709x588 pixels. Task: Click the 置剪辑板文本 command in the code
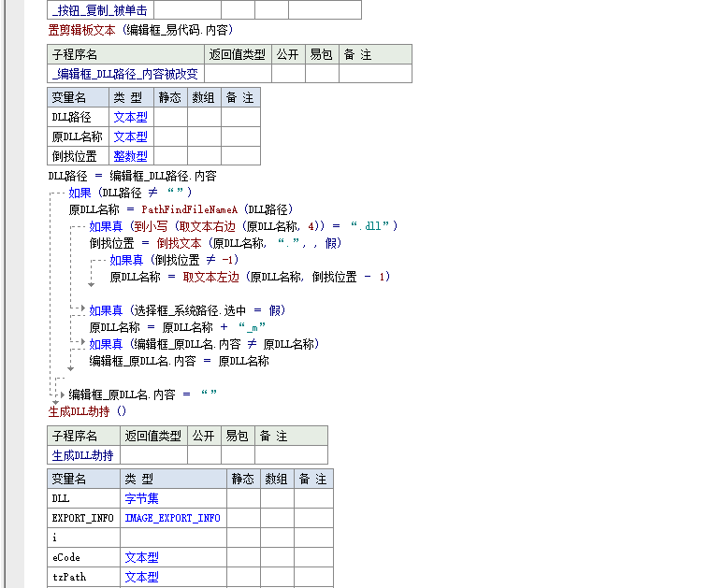point(81,30)
